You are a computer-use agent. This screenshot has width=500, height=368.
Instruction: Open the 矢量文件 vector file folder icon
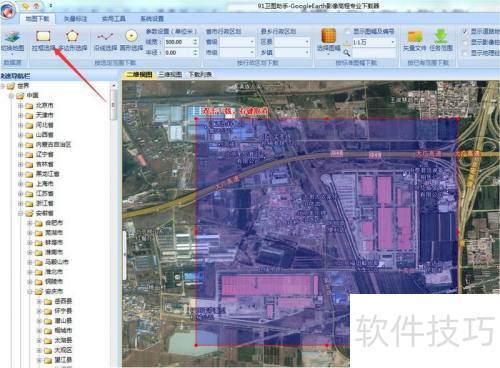pyautogui.click(x=415, y=40)
